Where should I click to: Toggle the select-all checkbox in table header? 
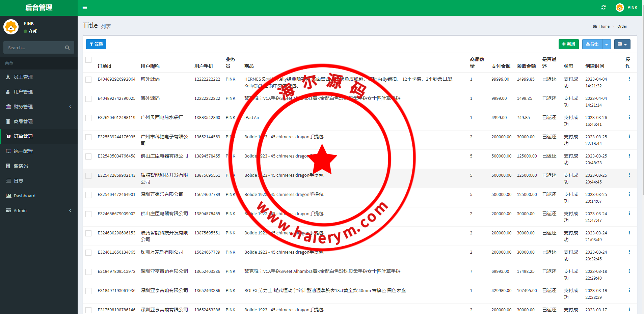pyautogui.click(x=88, y=60)
